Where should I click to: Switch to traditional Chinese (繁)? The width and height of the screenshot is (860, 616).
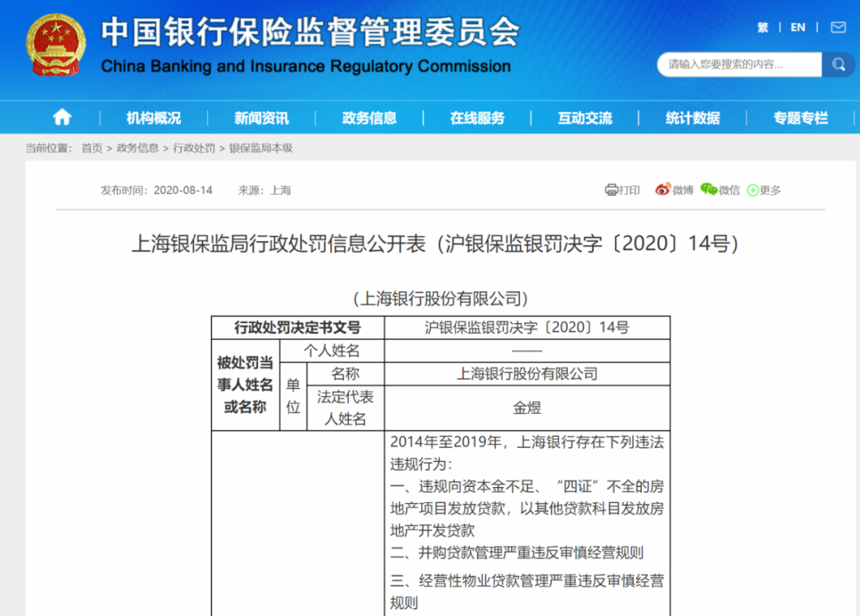763,27
